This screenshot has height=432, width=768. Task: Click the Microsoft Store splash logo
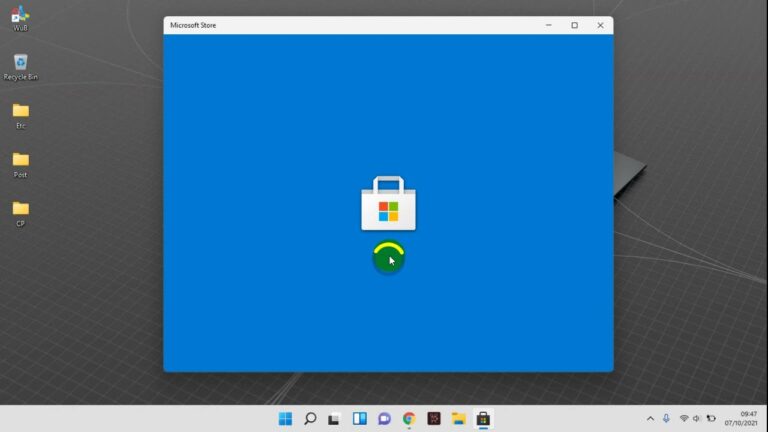point(388,203)
